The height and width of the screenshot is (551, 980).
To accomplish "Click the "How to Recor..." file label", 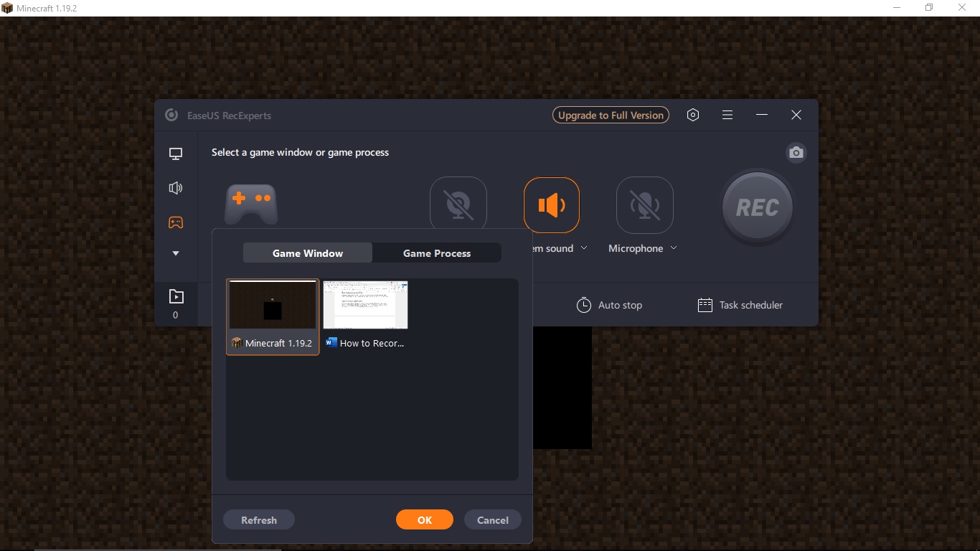I will [x=372, y=343].
